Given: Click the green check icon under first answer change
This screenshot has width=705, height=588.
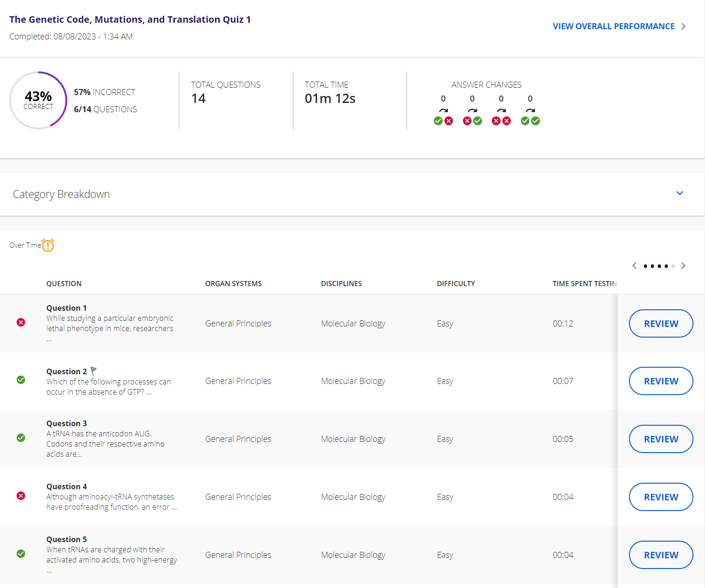Looking at the screenshot, I should (x=438, y=121).
